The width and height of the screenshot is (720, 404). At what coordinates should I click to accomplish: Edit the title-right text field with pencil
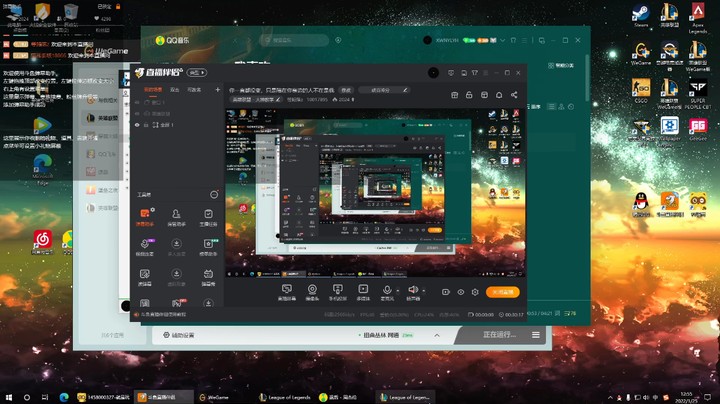384,90
